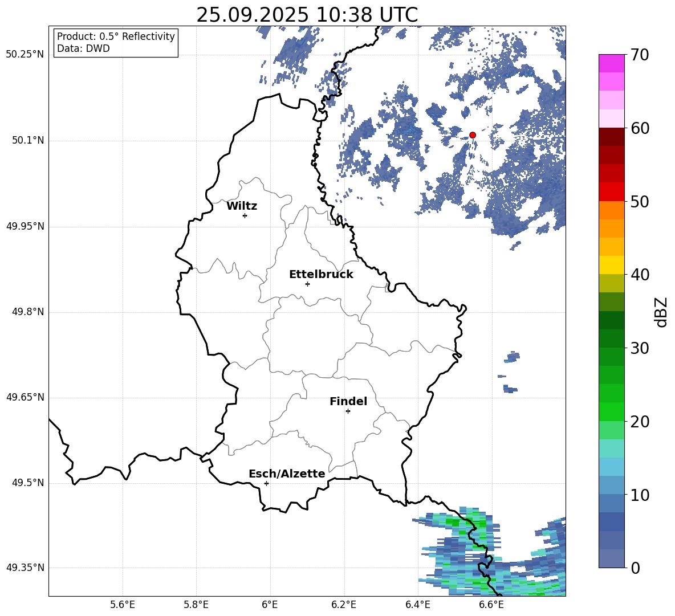Click the 10 tick on colorbar
Viewport: 675px width, 616px height.
640,495
